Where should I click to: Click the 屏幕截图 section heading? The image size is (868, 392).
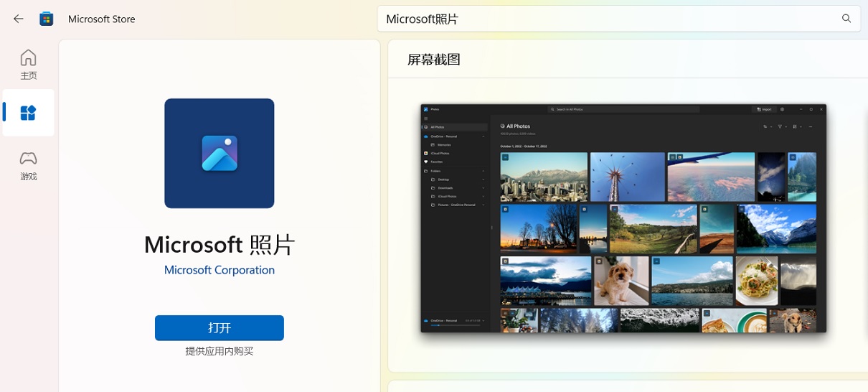(x=434, y=60)
